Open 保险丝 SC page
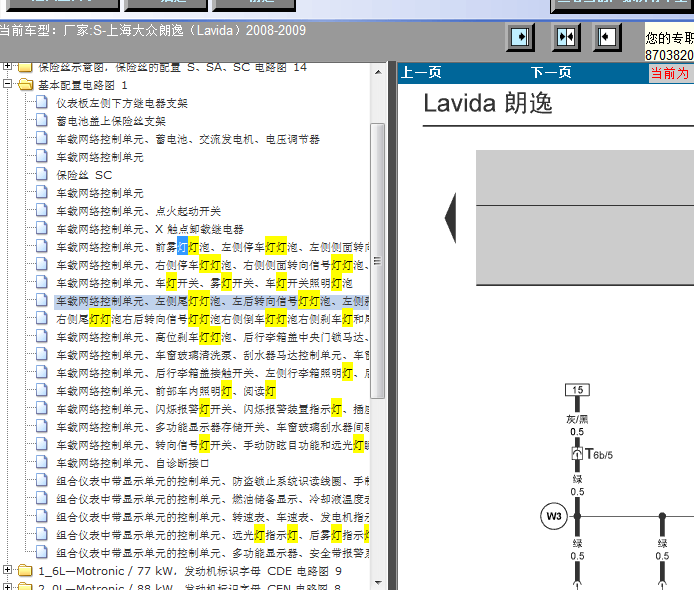Viewport: 694px width, 590px height. click(84, 175)
